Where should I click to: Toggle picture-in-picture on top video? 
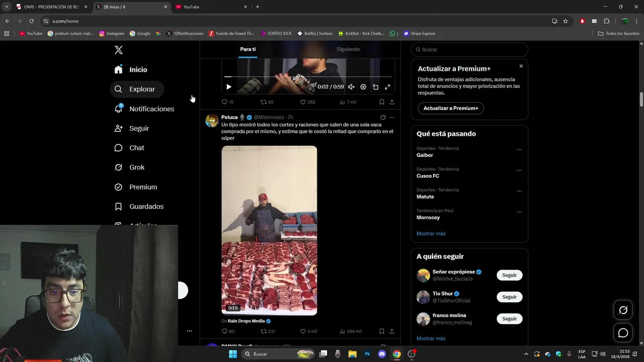[375, 86]
